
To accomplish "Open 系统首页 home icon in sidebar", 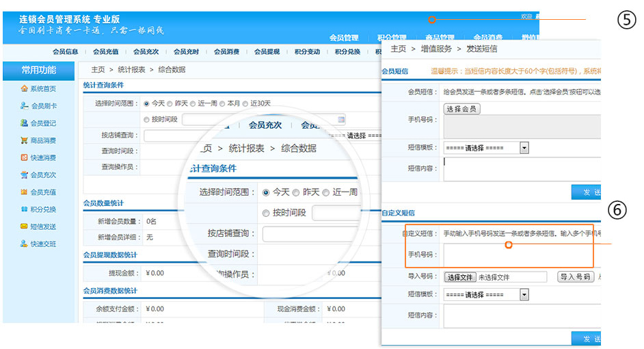I will click(x=24, y=88).
